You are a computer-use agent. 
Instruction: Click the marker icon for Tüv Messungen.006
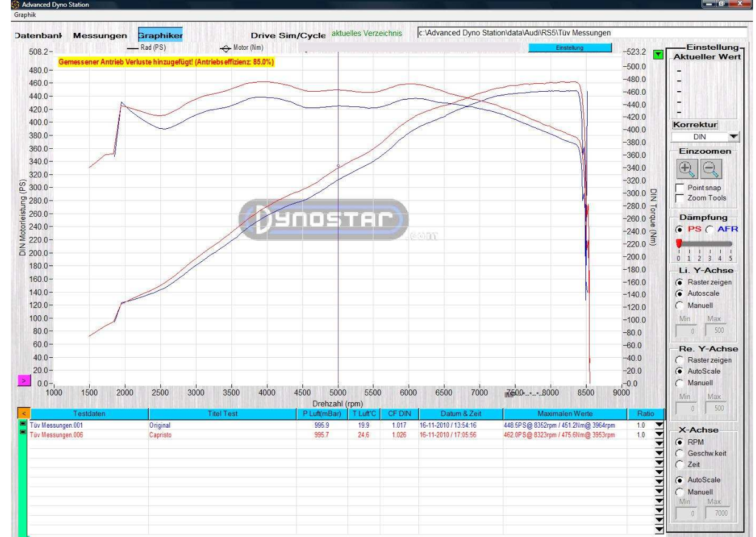click(24, 433)
